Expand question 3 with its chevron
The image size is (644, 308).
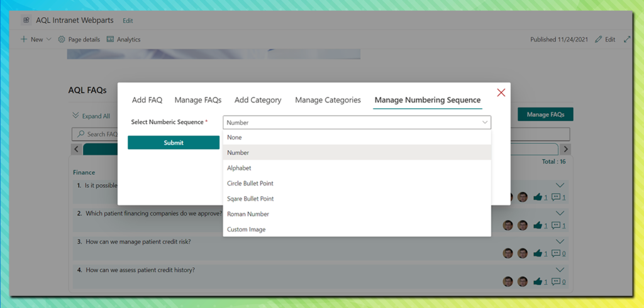click(560, 241)
